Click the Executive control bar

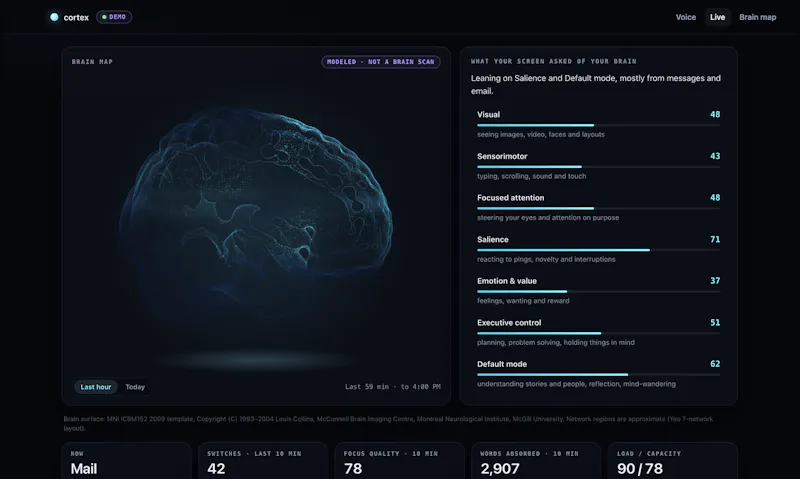tap(598, 333)
